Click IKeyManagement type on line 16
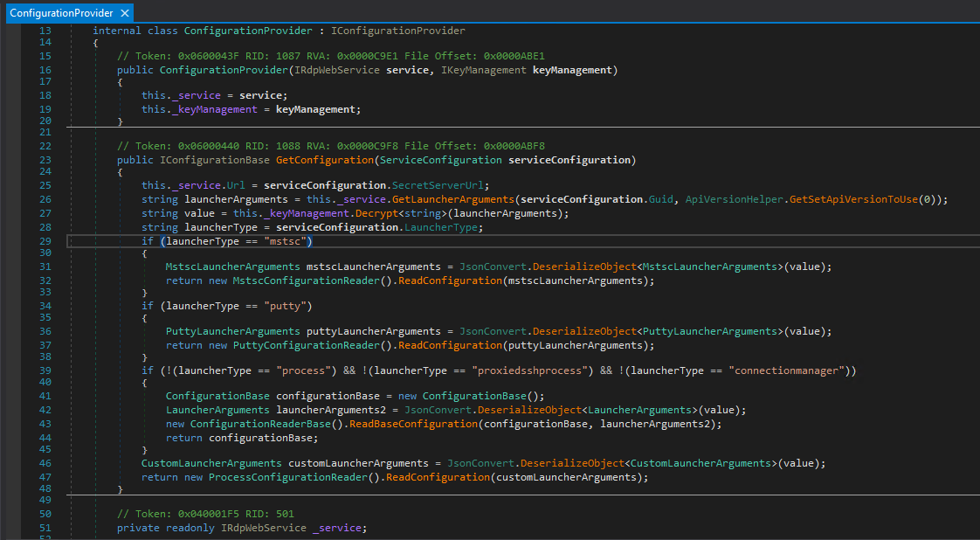The image size is (980, 540). [x=484, y=70]
